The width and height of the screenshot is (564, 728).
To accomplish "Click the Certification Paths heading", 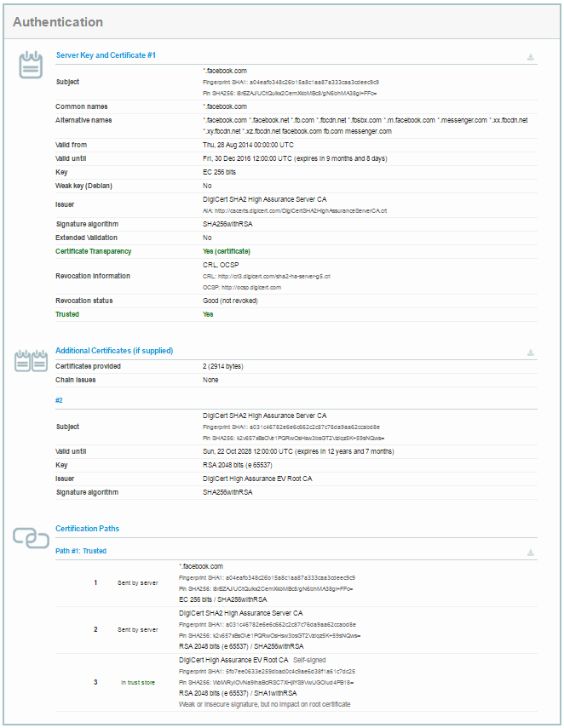I will coord(88,529).
